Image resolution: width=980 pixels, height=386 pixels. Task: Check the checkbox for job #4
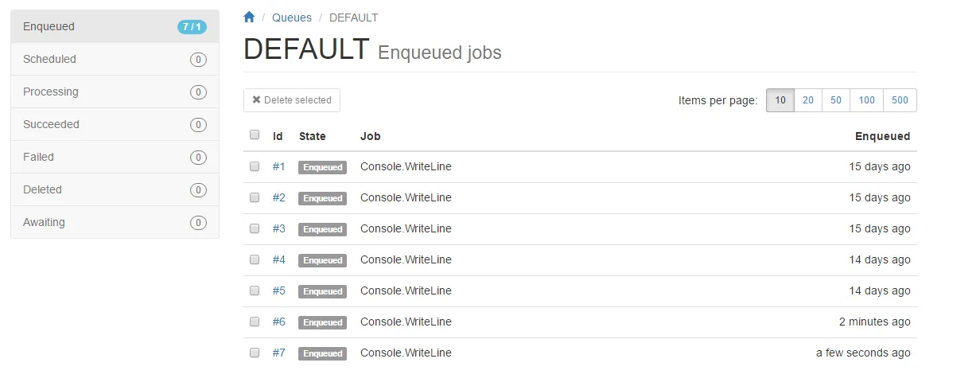pos(255,259)
